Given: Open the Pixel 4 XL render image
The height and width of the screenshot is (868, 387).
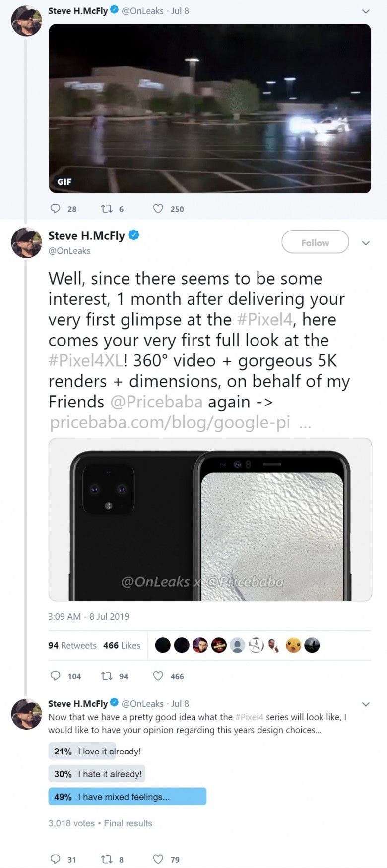Looking at the screenshot, I should [210, 520].
